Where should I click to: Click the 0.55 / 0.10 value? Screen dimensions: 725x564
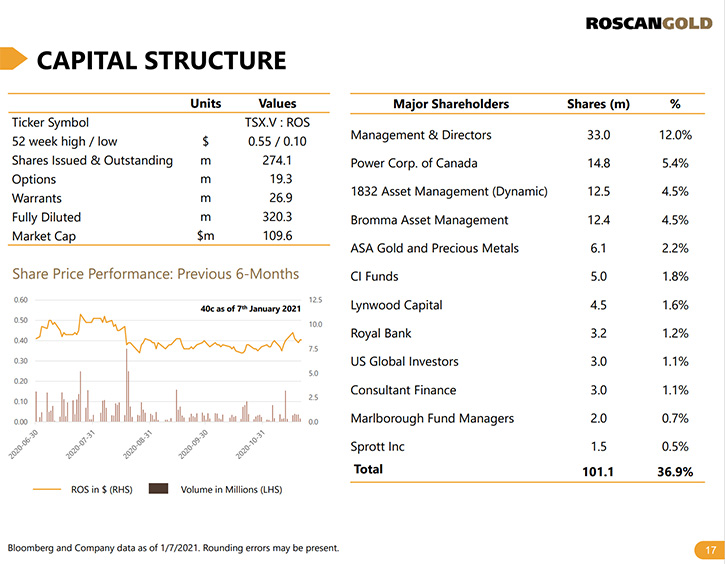277,141
